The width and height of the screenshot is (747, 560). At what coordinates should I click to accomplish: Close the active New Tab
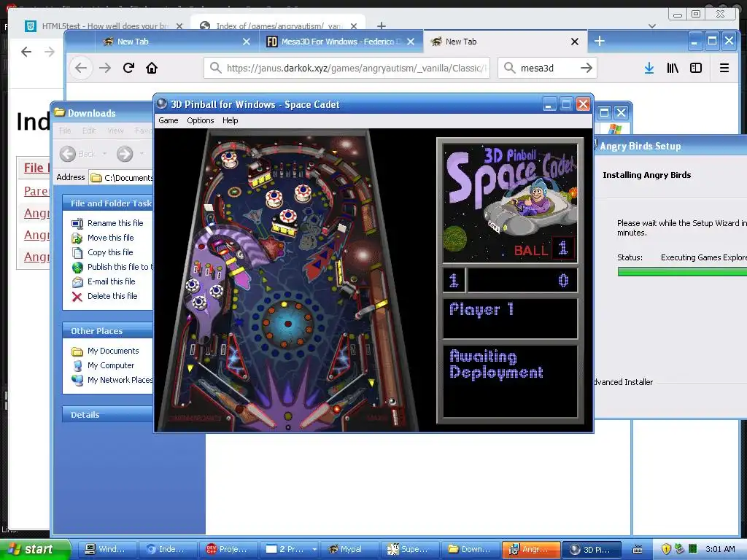pos(575,42)
